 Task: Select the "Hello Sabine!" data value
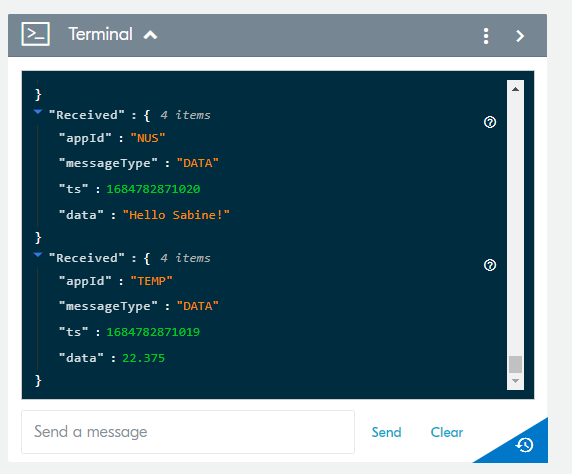pos(176,215)
